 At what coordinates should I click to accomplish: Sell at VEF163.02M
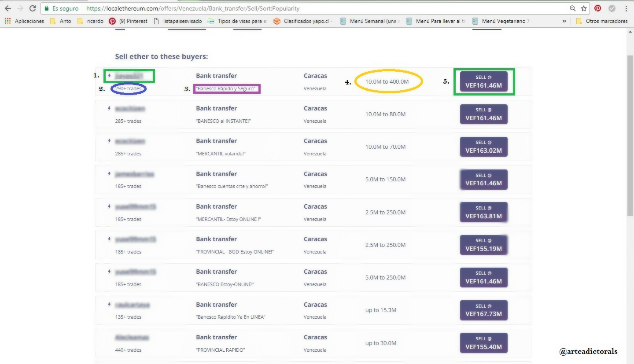(x=484, y=147)
